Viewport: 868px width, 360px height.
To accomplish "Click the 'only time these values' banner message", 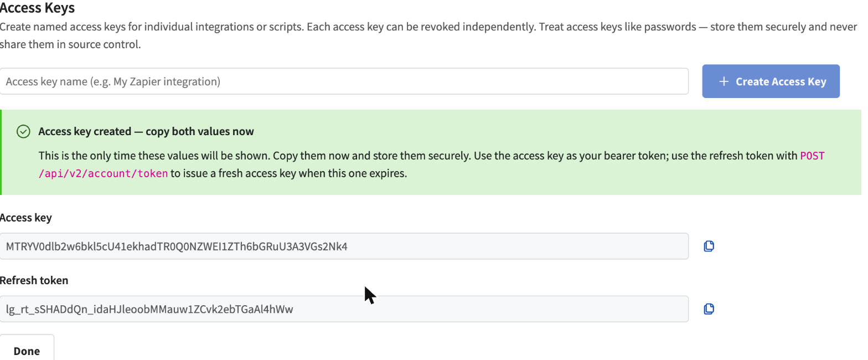I will pos(432,164).
